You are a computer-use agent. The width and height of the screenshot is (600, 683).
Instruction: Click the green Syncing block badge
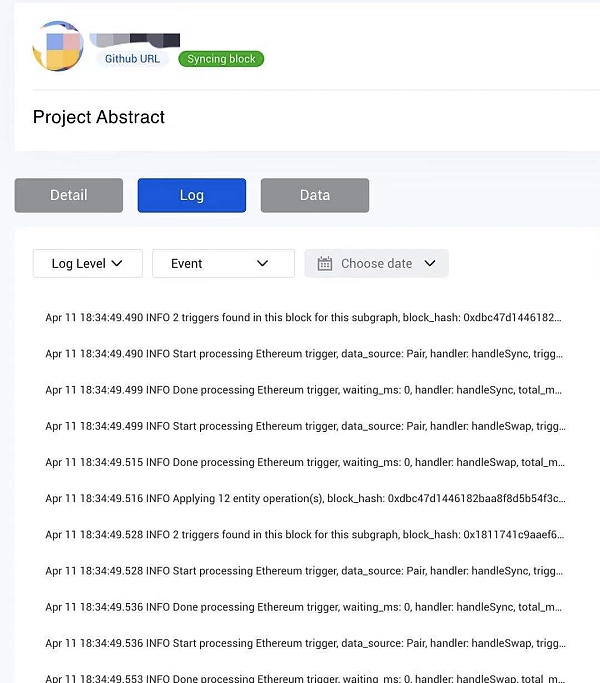point(221,59)
